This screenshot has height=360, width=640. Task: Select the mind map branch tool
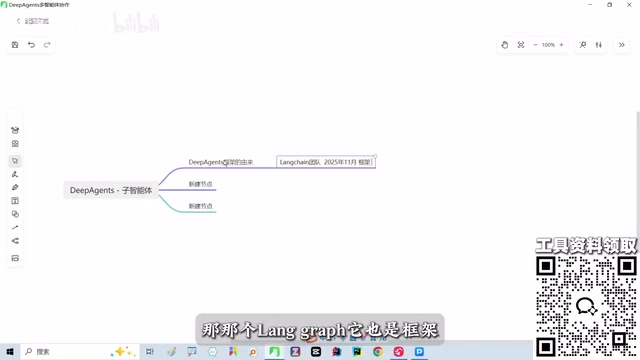pos(15,241)
